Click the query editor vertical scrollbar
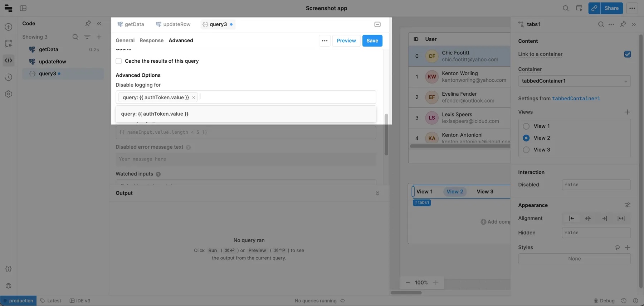Image resolution: width=644 pixels, height=306 pixels. (386, 134)
